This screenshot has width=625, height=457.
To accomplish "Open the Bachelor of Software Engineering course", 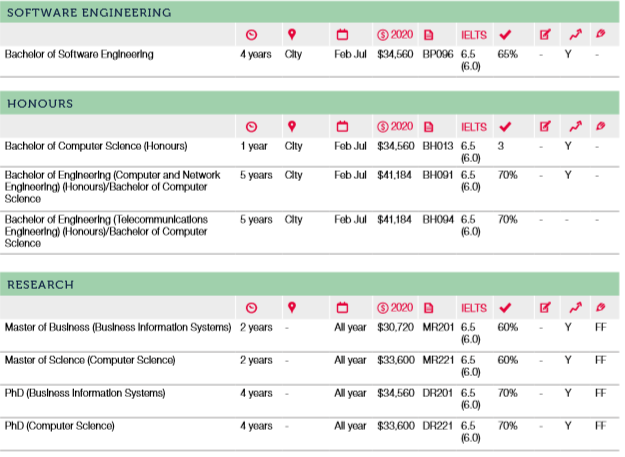I will point(79,54).
